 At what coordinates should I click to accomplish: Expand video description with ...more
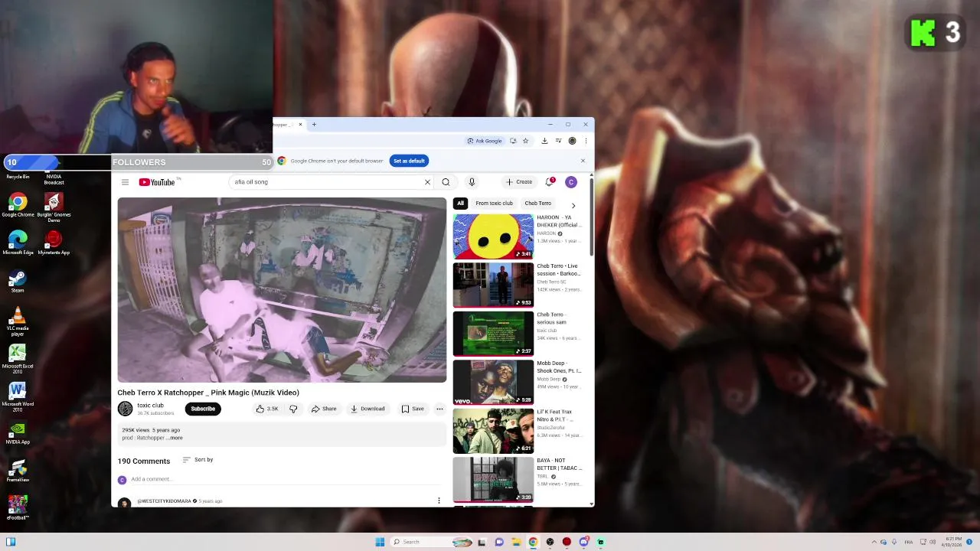[x=175, y=438]
